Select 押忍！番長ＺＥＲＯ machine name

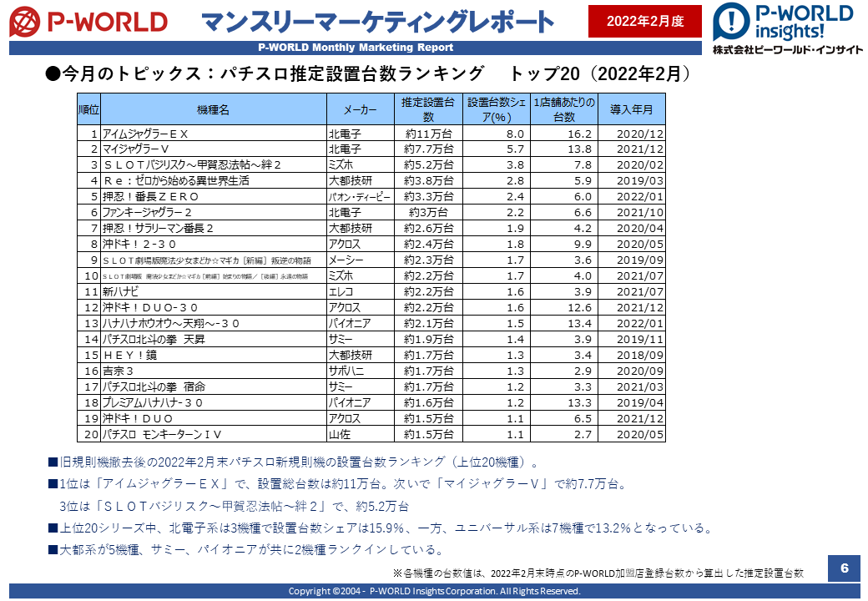tap(150, 197)
